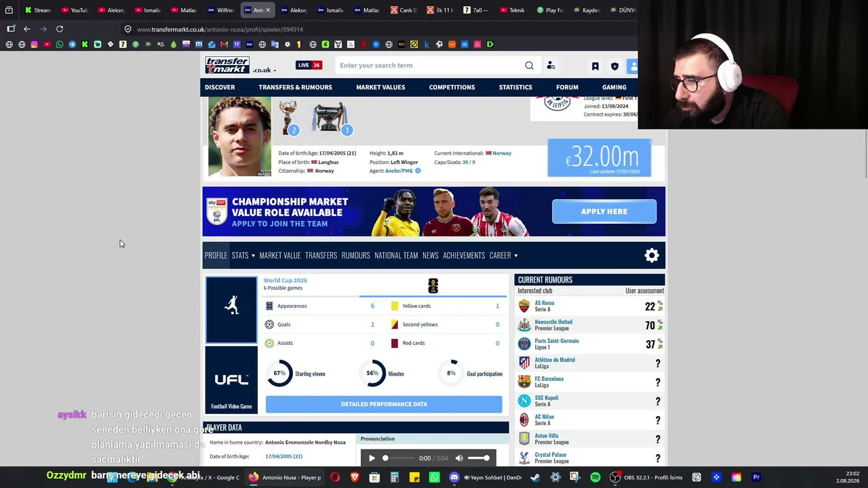Image resolution: width=868 pixels, height=488 pixels.
Task: Switch to the NATIONAL TEAM tab
Action: tap(396, 256)
